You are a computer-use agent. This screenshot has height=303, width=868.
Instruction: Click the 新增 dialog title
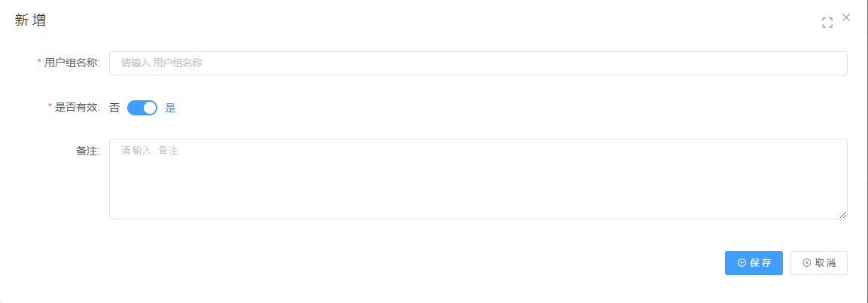(x=30, y=20)
